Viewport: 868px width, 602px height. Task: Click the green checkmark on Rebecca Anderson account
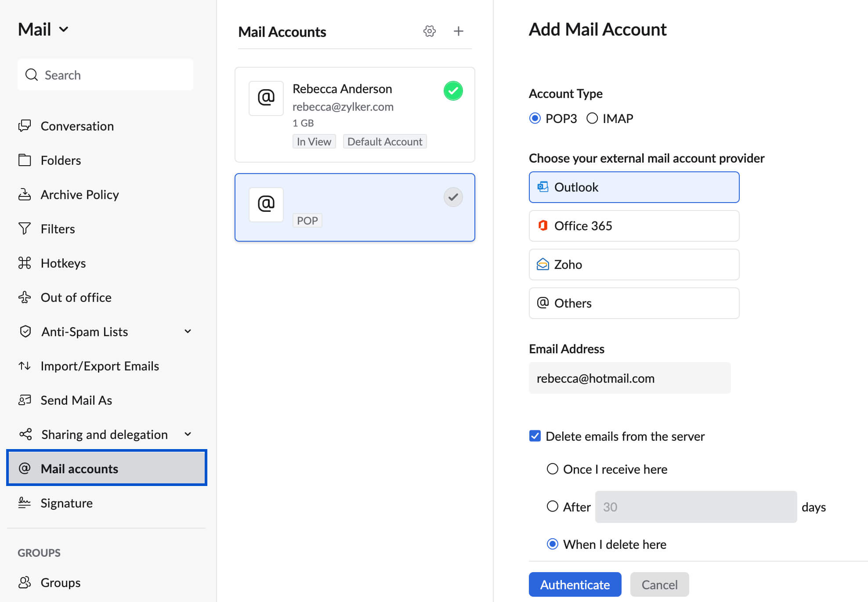pyautogui.click(x=453, y=91)
